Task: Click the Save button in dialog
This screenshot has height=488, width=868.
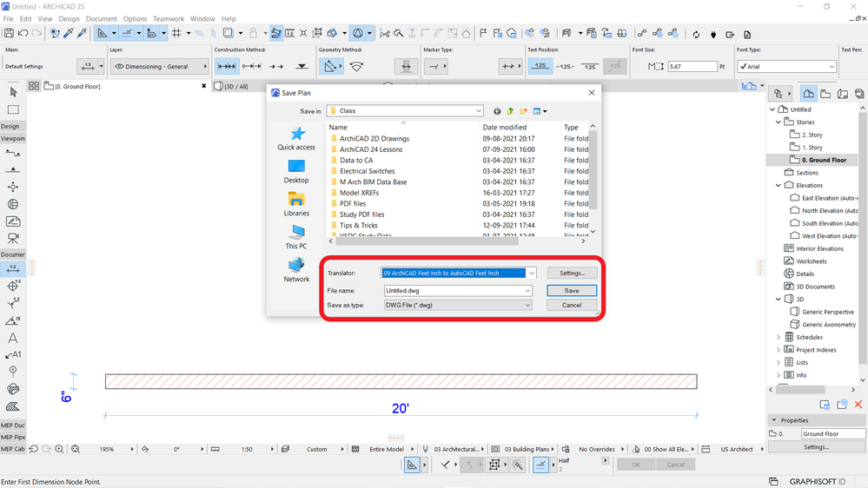Action: 572,291
